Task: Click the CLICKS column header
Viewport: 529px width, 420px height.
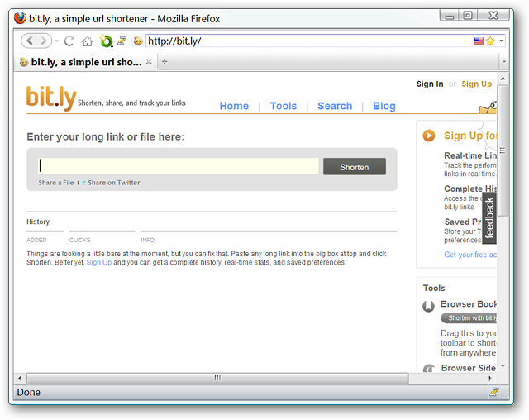Action: [80, 241]
